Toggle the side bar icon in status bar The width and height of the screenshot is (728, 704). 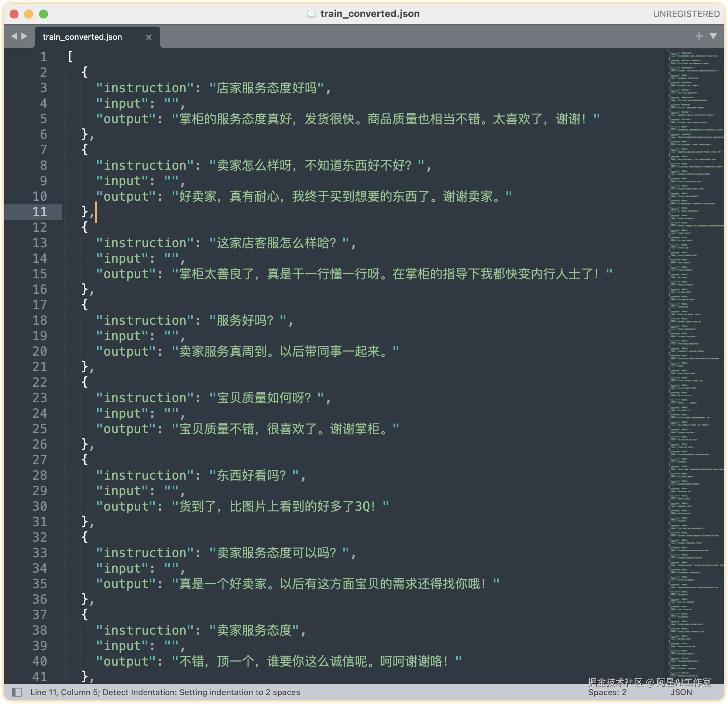[17, 692]
